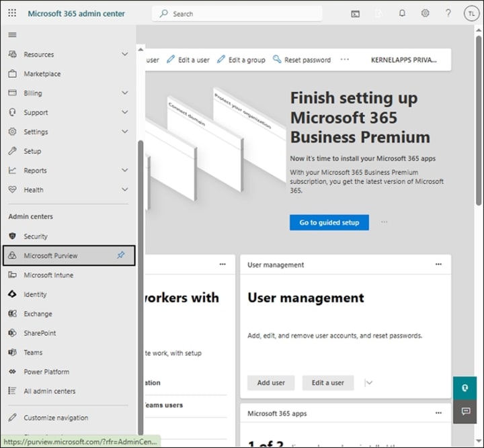Click the All admin centers list icon

12,391
